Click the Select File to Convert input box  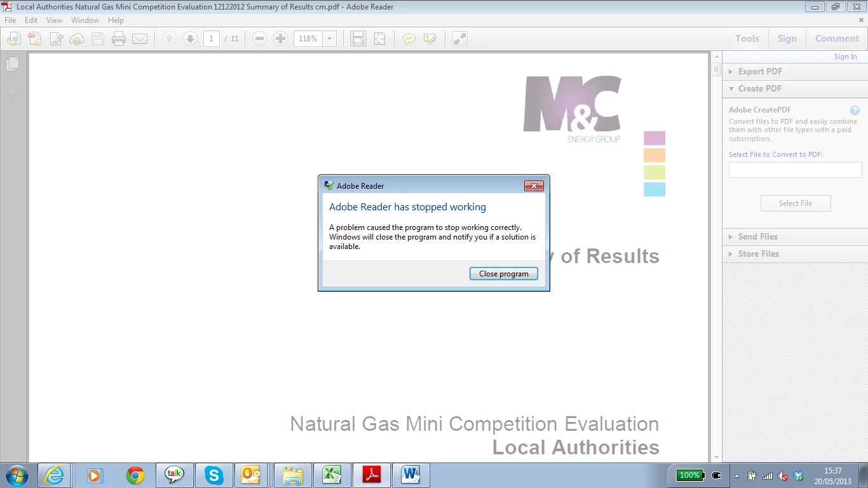(x=795, y=170)
